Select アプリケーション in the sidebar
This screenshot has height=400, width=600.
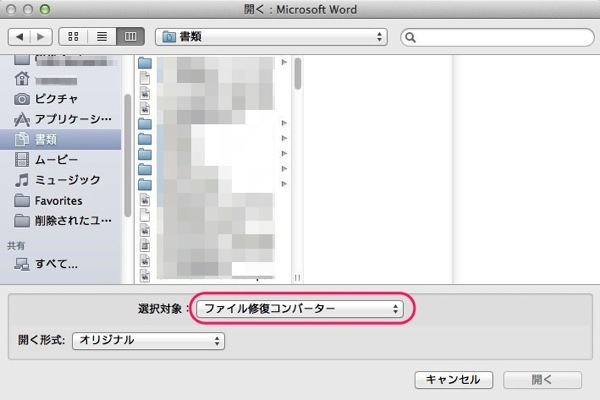tap(60, 119)
